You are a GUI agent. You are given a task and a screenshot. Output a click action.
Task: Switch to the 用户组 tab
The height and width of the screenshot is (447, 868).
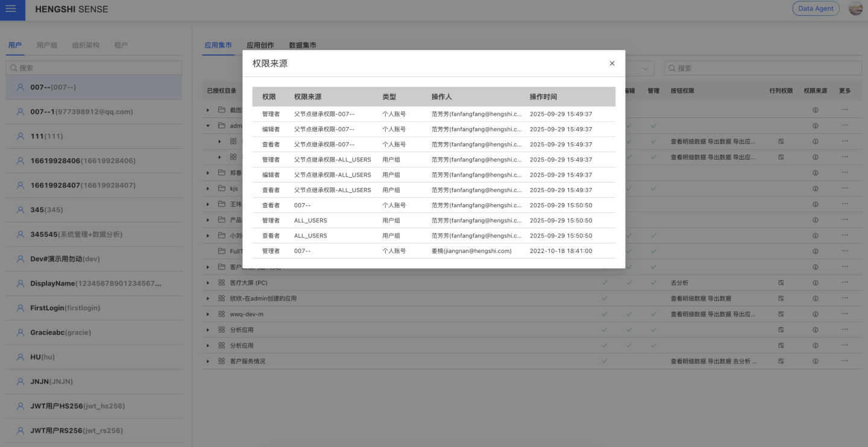tap(46, 45)
